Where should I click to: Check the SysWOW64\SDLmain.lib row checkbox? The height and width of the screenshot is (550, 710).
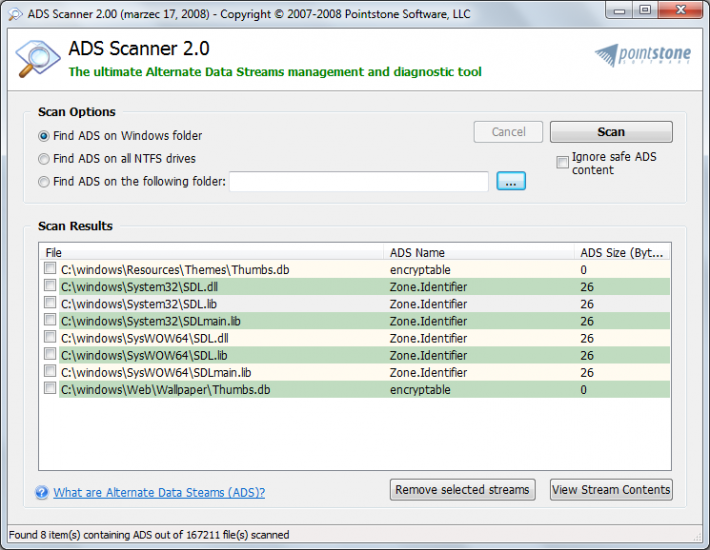(50, 371)
